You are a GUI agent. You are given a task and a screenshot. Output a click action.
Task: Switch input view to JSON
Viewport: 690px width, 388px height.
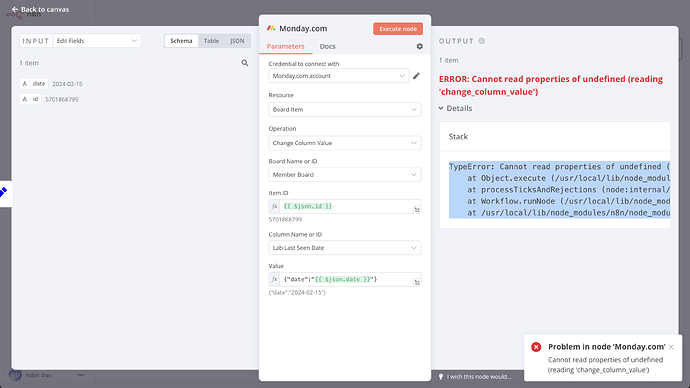(x=237, y=40)
